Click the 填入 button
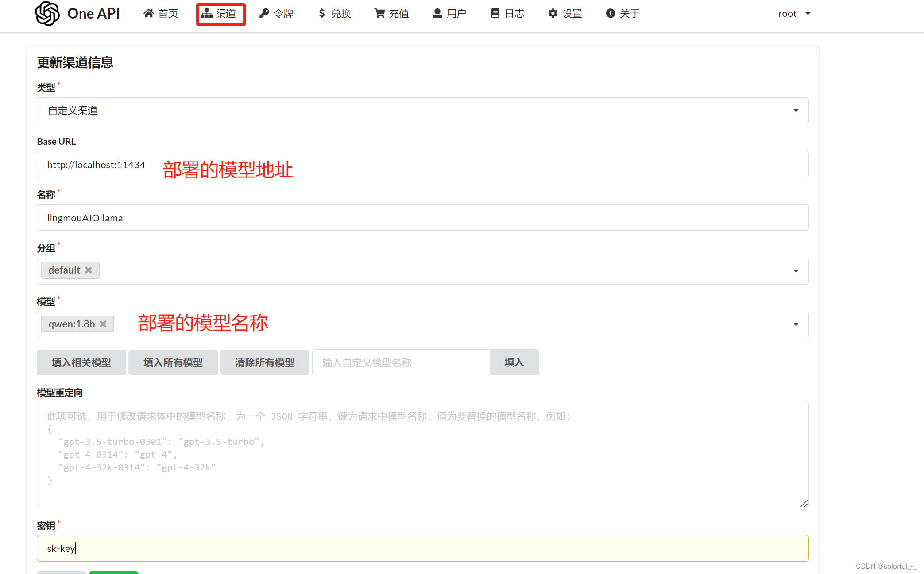 pos(514,362)
